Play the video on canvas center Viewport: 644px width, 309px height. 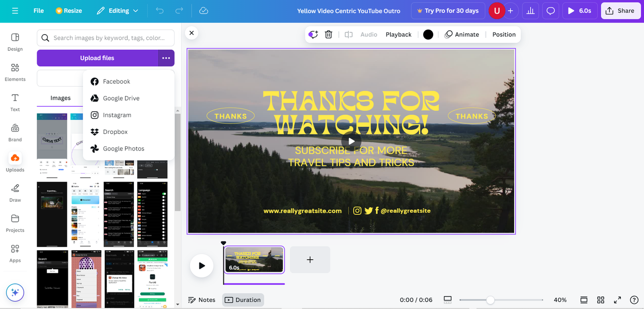point(351,141)
